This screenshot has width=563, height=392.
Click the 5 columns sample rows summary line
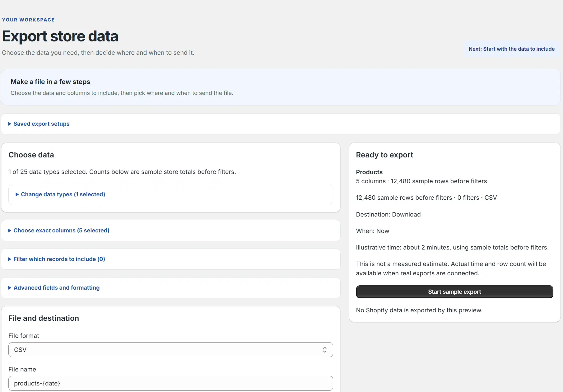tap(421, 181)
